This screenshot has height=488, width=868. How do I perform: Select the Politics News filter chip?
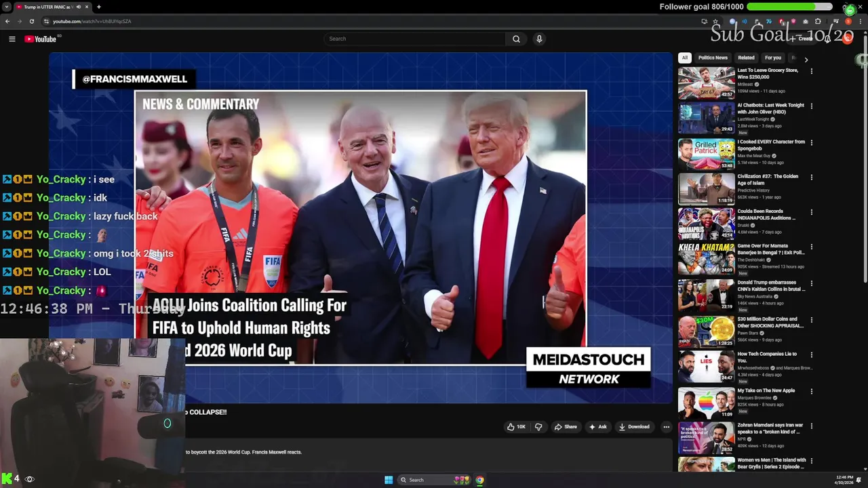click(x=713, y=58)
